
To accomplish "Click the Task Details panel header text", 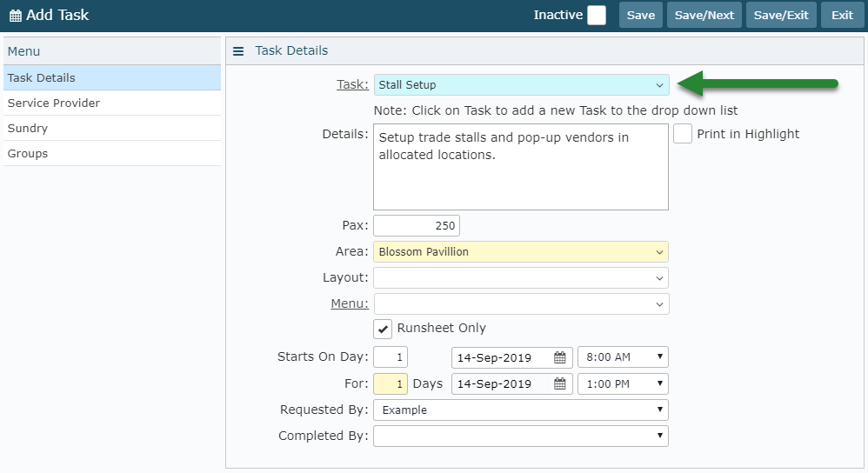I will click(x=291, y=50).
